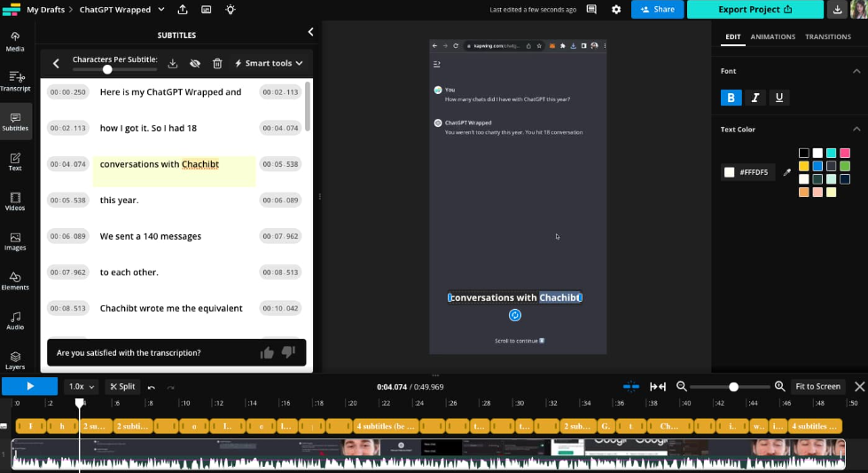Select the blue color swatch
The height and width of the screenshot is (473, 868).
[817, 166]
